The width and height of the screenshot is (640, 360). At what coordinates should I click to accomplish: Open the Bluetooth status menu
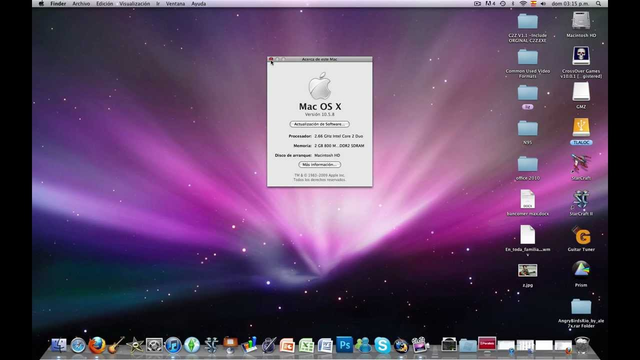[513, 4]
